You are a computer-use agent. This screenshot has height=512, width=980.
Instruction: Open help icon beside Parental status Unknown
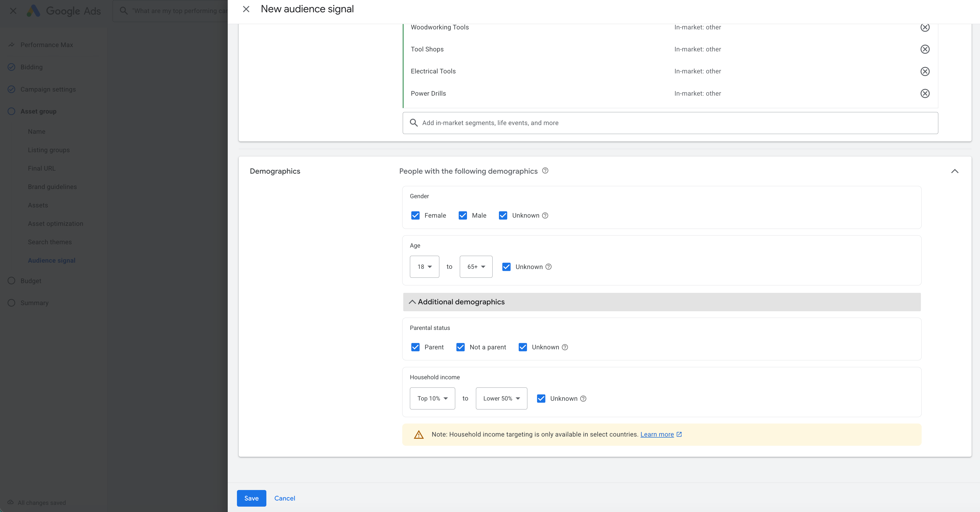click(x=565, y=347)
